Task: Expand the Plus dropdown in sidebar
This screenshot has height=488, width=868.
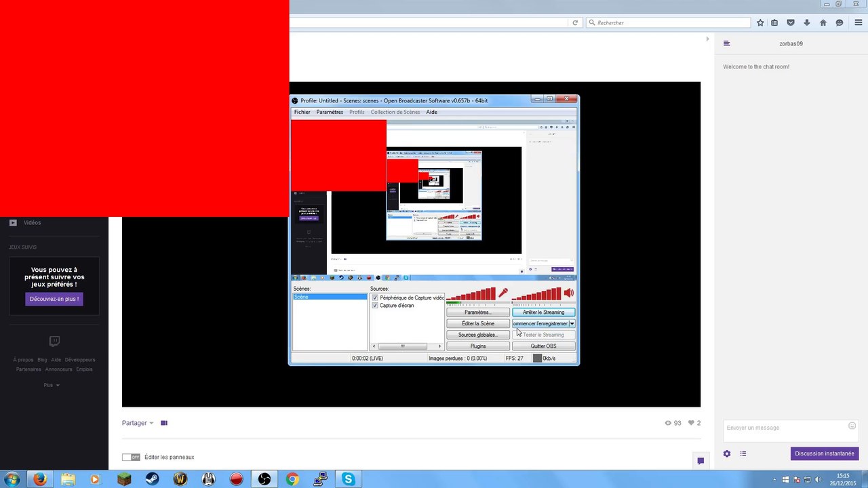Action: (x=52, y=385)
